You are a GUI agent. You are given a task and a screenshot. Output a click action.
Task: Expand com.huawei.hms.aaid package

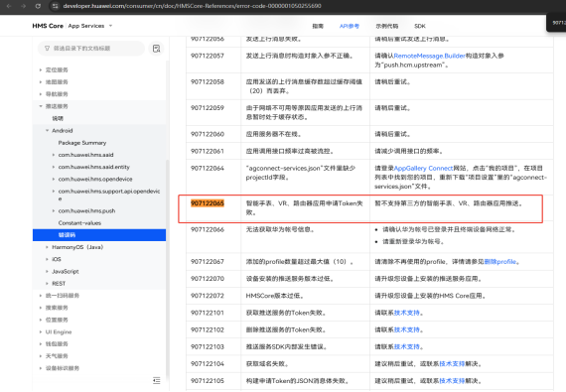tap(54, 155)
